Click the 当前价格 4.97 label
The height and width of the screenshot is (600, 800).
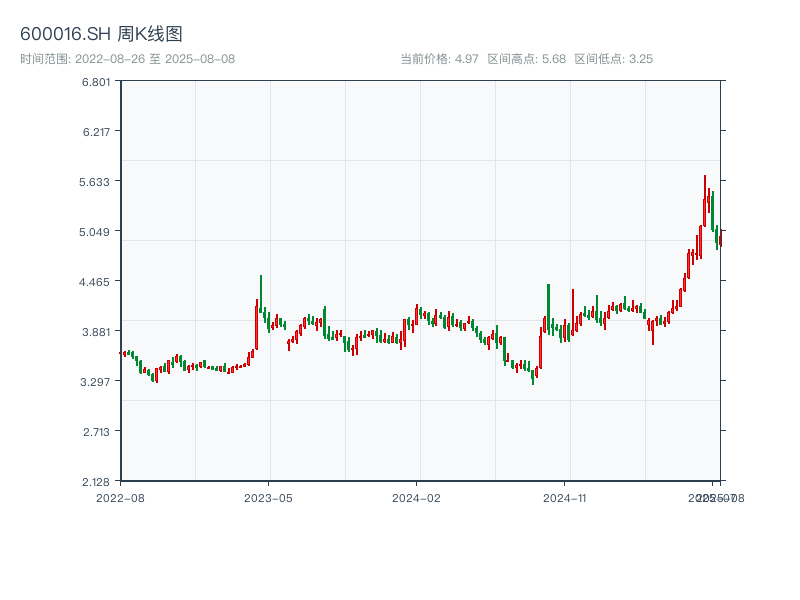439,59
